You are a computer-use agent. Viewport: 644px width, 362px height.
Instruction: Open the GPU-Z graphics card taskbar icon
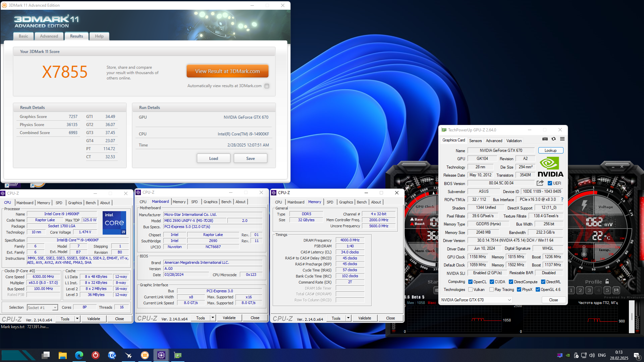(x=178, y=355)
